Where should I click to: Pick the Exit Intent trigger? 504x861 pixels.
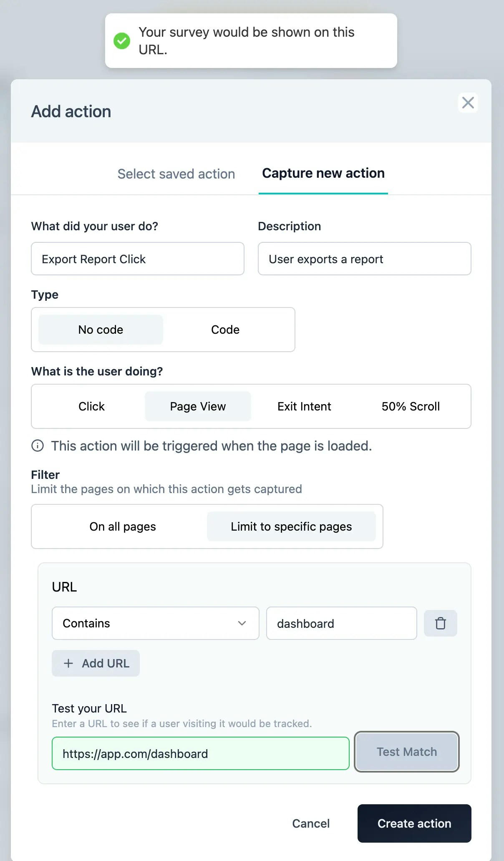tap(304, 406)
